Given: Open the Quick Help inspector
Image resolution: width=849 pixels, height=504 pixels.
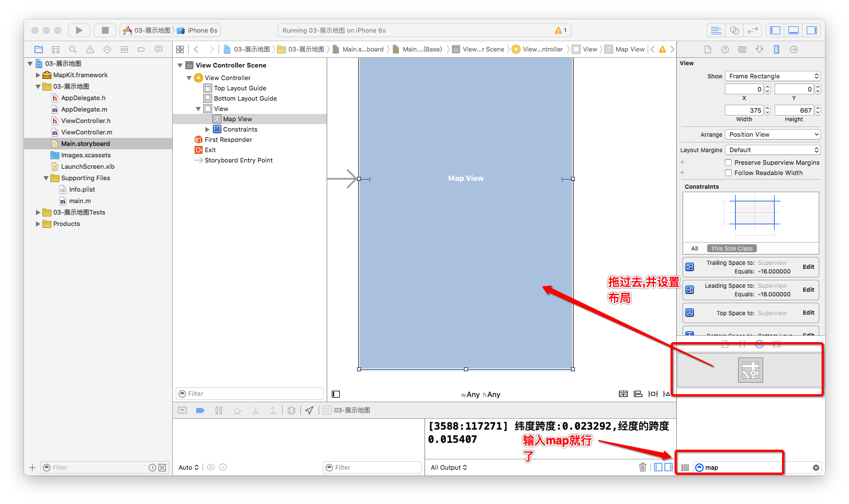Looking at the screenshot, I should click(x=725, y=49).
